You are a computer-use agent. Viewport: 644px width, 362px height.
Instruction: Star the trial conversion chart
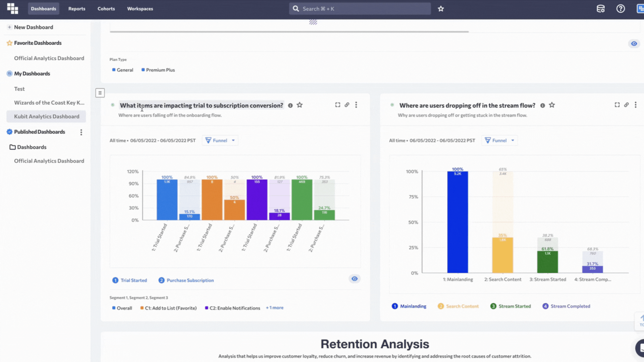pyautogui.click(x=300, y=105)
